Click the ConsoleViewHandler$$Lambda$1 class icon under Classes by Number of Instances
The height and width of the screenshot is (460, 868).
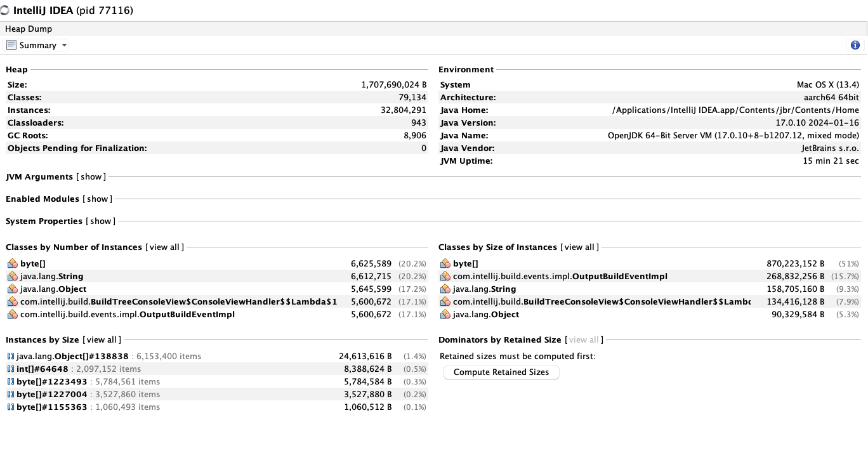pos(13,302)
